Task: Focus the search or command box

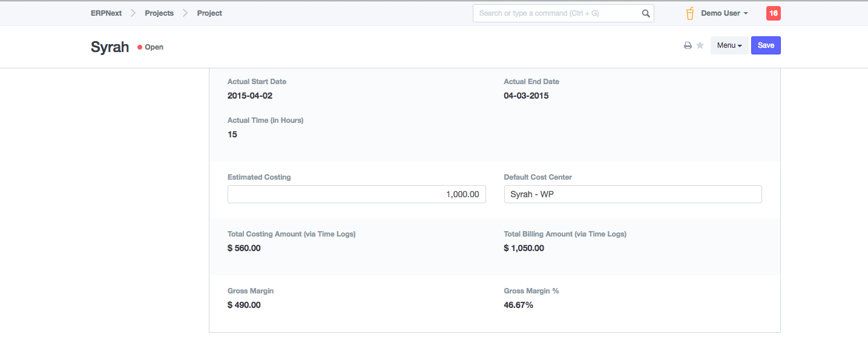Action: [557, 13]
